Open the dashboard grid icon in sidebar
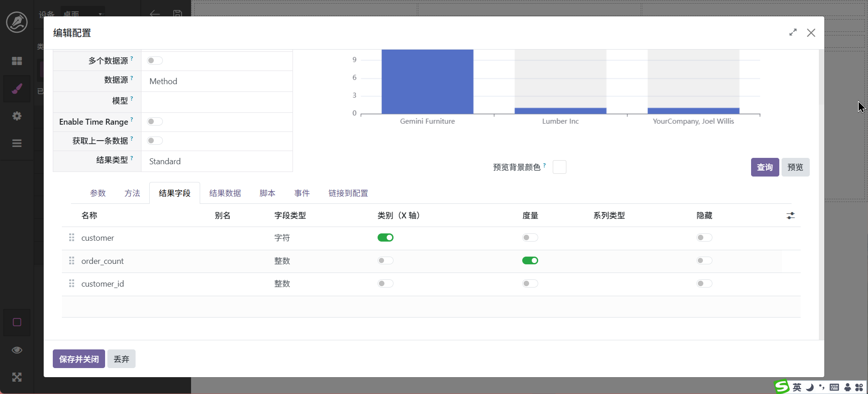This screenshot has height=394, width=868. pos(17,61)
